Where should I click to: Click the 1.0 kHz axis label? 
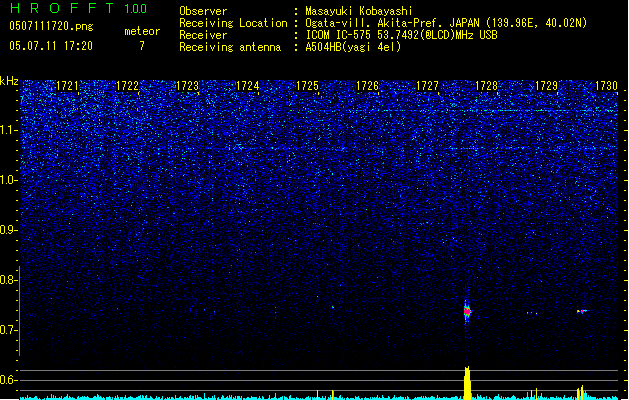[x=9, y=180]
